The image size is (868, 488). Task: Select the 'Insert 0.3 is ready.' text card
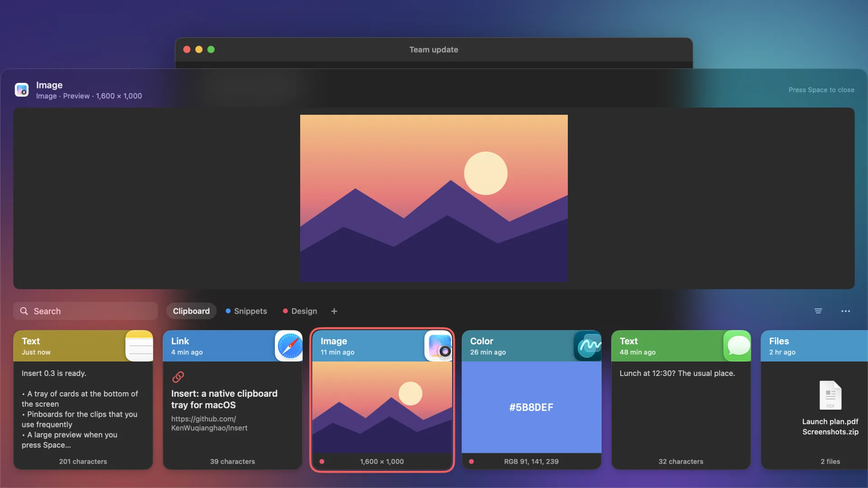point(83,400)
